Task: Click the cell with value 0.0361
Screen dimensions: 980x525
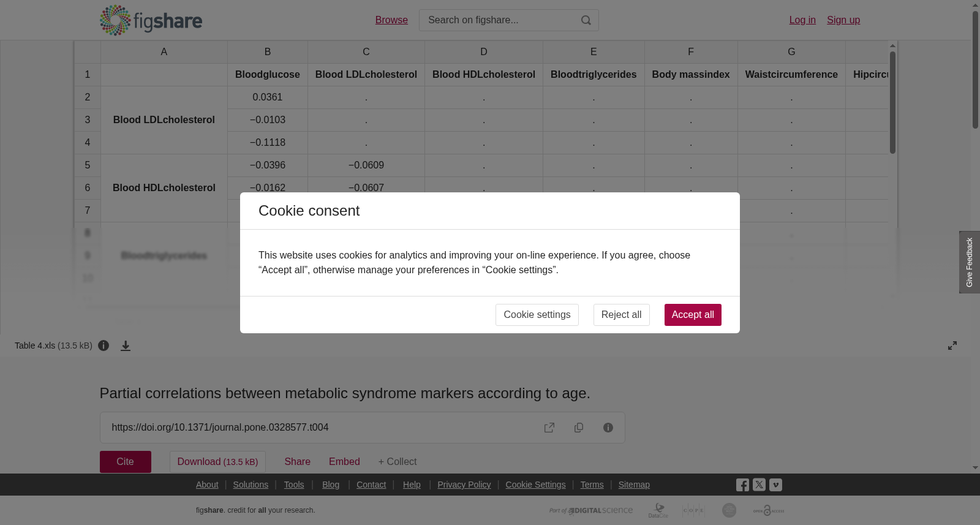Action: (x=268, y=97)
